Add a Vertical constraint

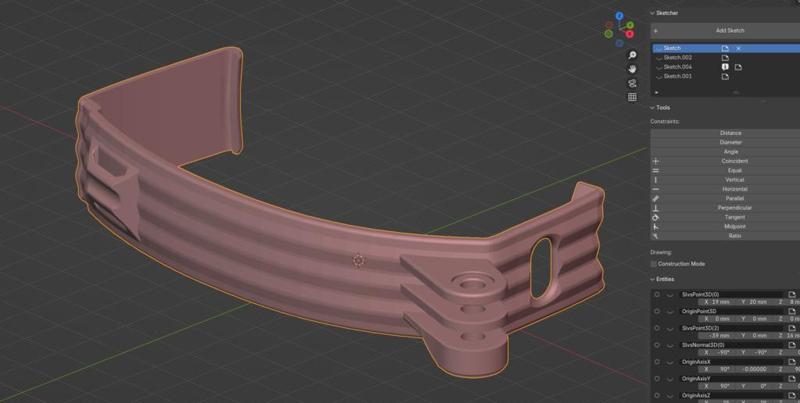tap(725, 180)
